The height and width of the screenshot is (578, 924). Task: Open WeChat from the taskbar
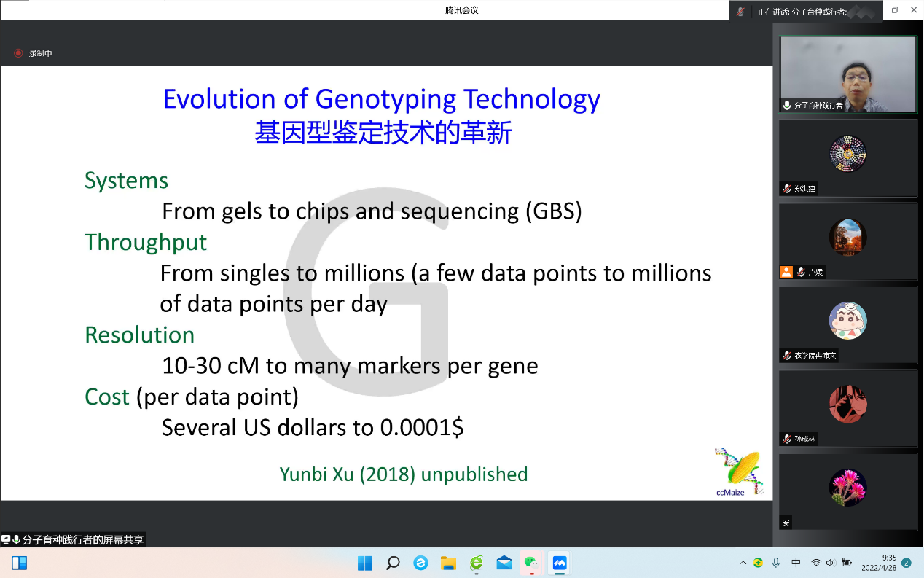pyautogui.click(x=531, y=563)
